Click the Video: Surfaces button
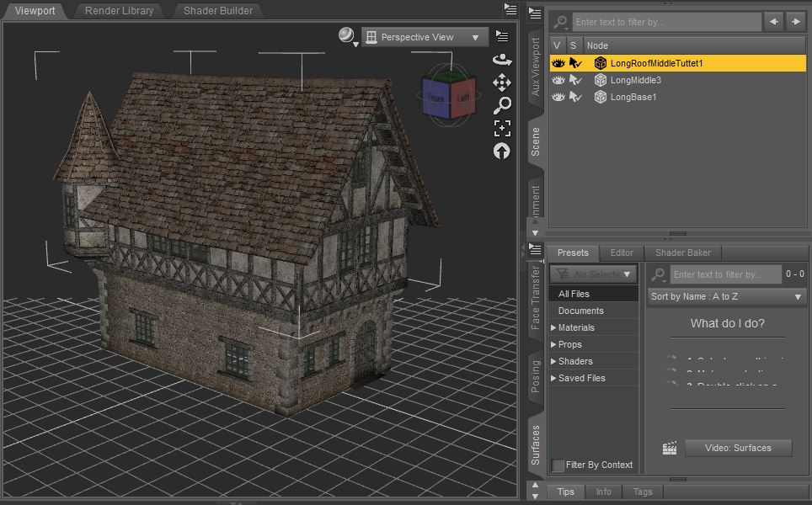 pos(738,448)
